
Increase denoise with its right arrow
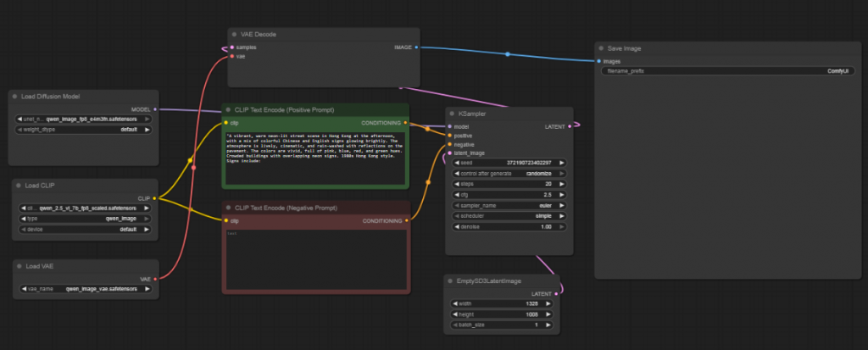click(x=561, y=227)
